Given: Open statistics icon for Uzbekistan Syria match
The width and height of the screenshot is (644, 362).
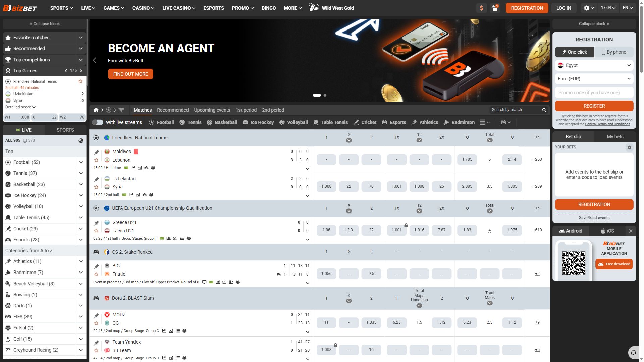Looking at the screenshot, I should point(131,195).
